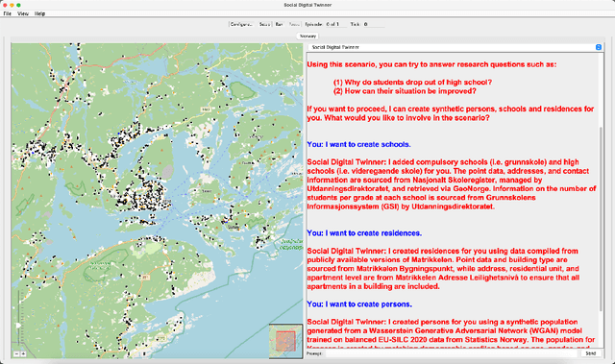Click '(2) How can their situation be improved?'
615x364 pixels.
click(x=405, y=91)
